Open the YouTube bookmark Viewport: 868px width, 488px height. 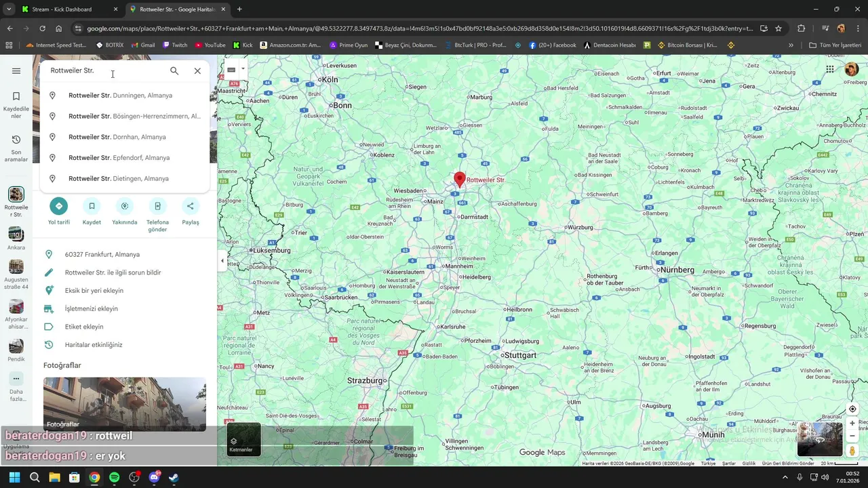[x=210, y=45]
